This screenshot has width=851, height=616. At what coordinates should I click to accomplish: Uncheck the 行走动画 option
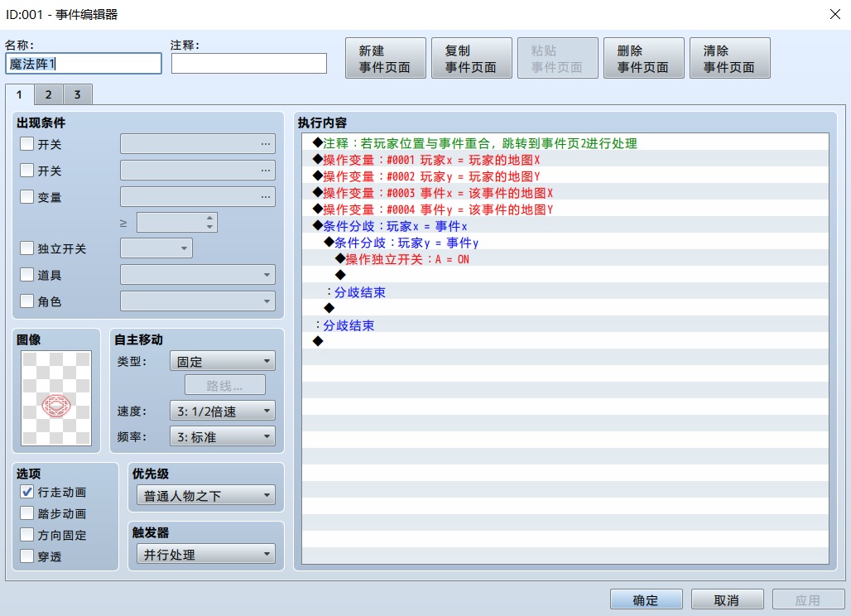tap(26, 492)
